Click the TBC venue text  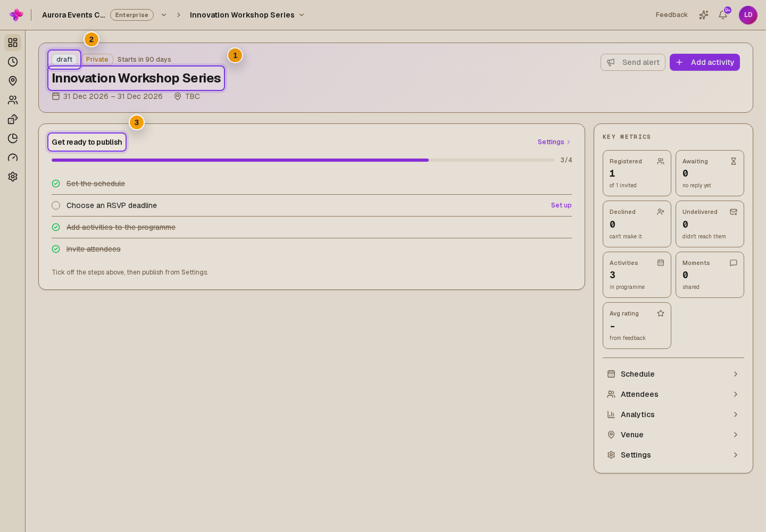[x=193, y=96]
